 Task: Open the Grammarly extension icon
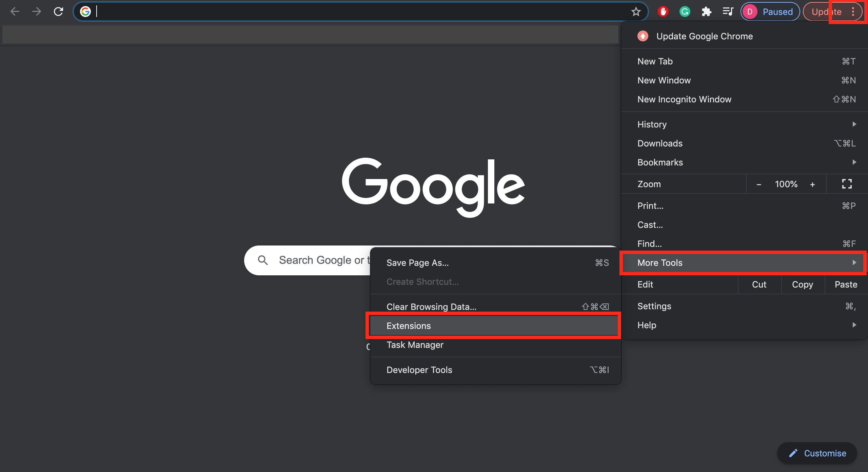tap(685, 12)
